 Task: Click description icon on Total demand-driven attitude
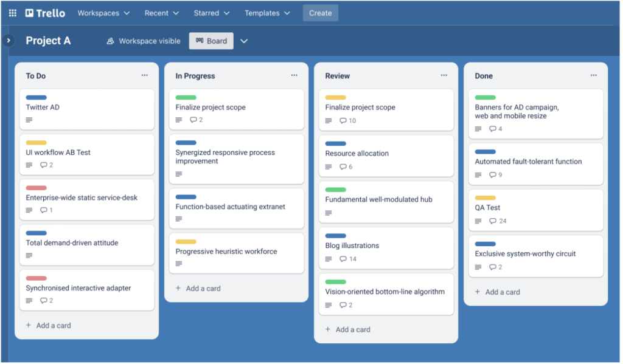click(29, 256)
